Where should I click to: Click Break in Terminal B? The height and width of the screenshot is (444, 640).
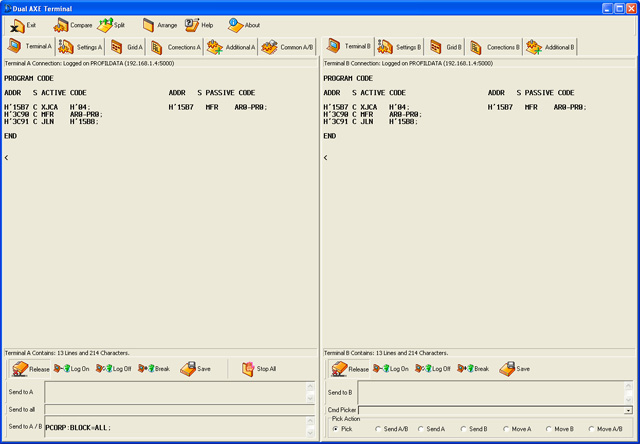pos(473,369)
